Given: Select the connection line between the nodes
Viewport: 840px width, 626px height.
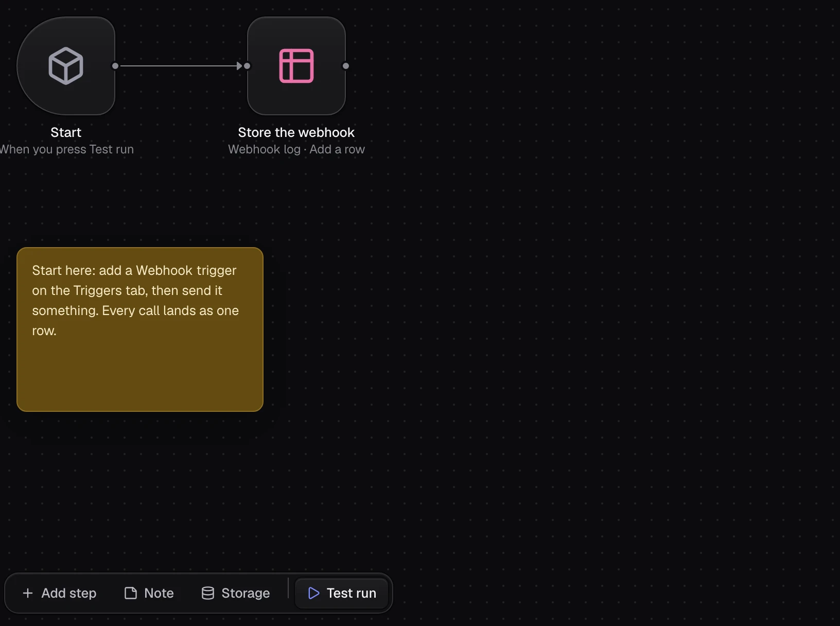Looking at the screenshot, I should tap(180, 66).
